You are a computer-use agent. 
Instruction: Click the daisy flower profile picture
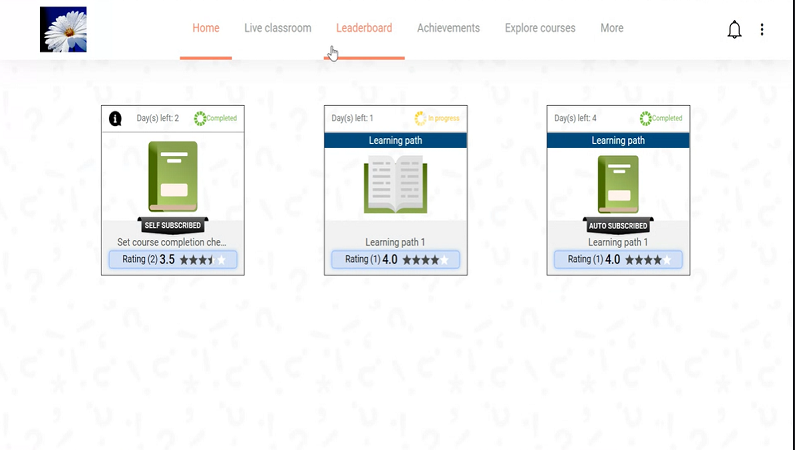click(63, 29)
